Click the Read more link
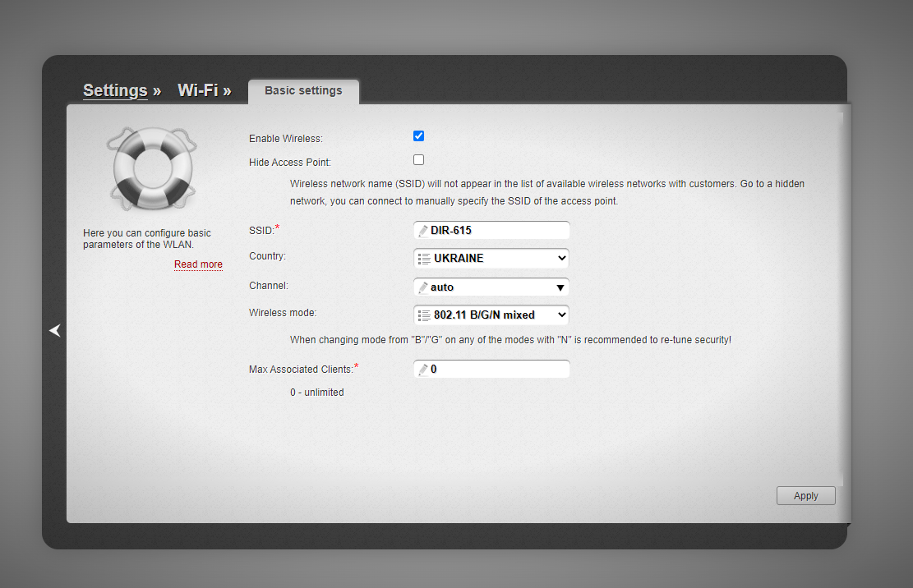913x588 pixels. point(198,264)
